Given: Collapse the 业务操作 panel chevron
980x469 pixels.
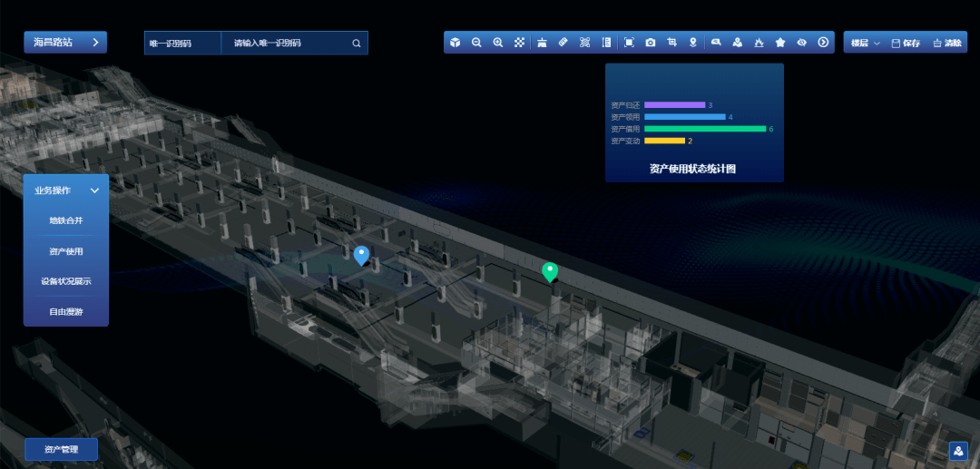Looking at the screenshot, I should pos(94,191).
